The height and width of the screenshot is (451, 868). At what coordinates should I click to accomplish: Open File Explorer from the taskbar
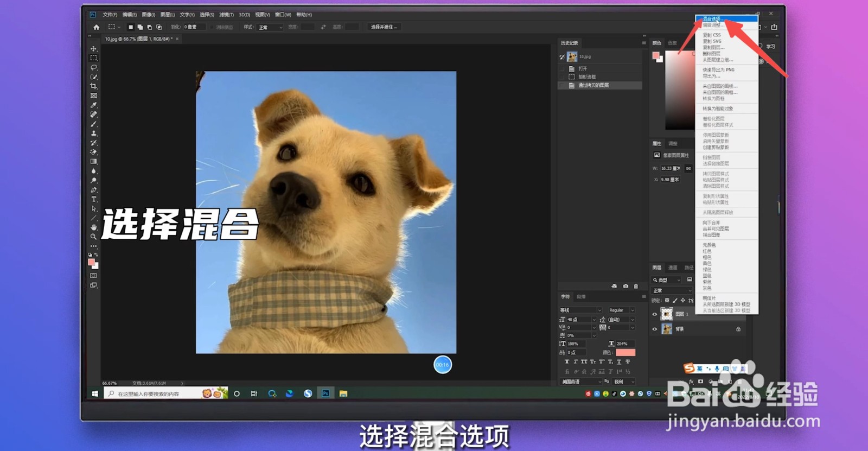tap(343, 393)
